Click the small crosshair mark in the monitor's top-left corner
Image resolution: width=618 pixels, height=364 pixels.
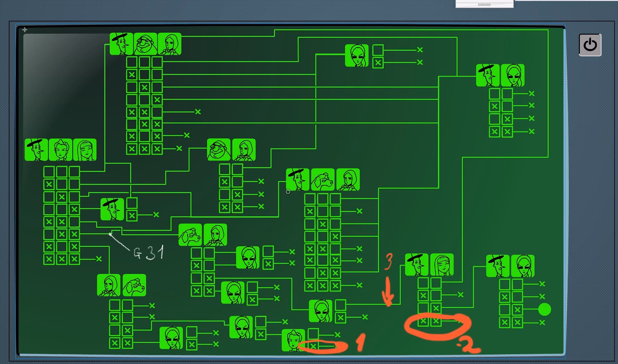25,30
